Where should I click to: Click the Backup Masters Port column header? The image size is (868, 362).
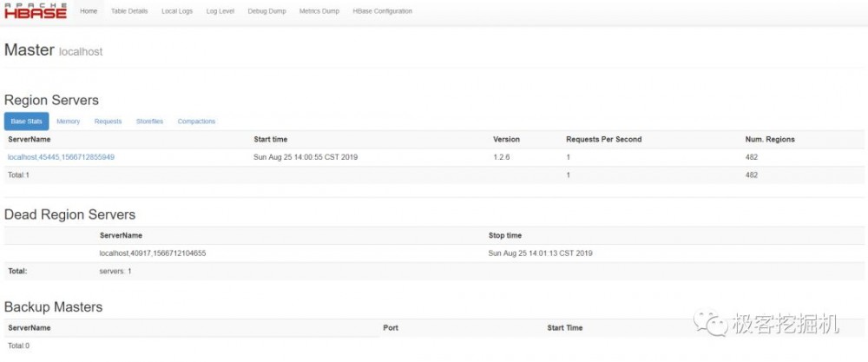(x=391, y=328)
